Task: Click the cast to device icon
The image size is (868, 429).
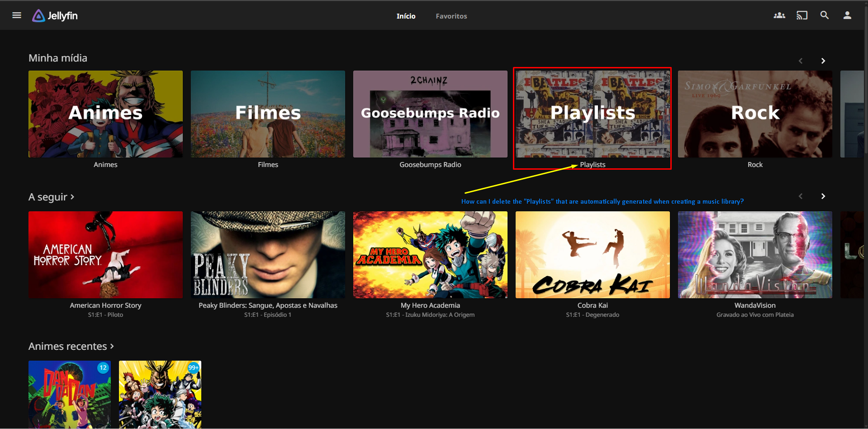Action: [802, 15]
